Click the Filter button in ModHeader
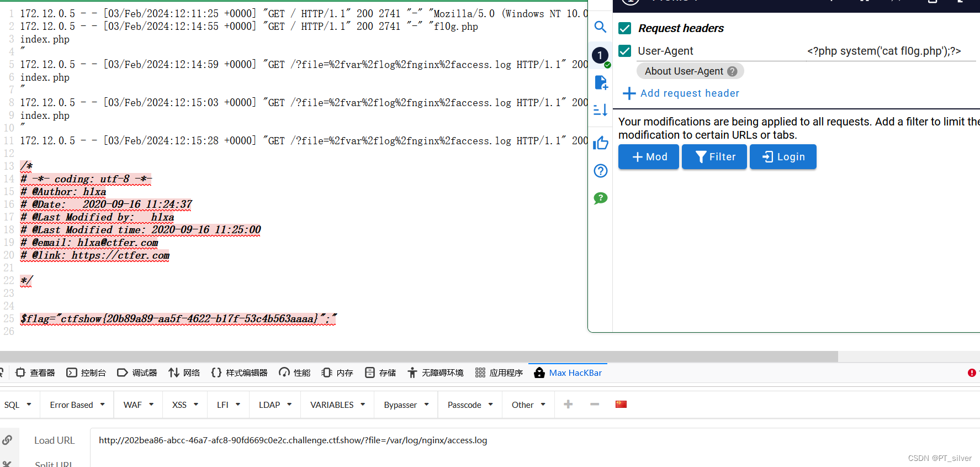Screen dimensions: 980x467 click(x=714, y=157)
